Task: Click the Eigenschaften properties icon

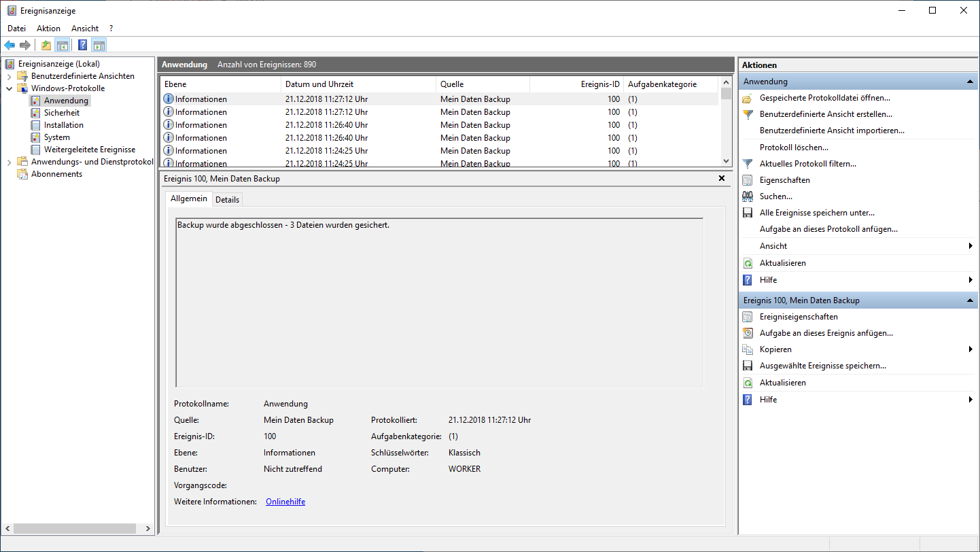Action: [748, 180]
